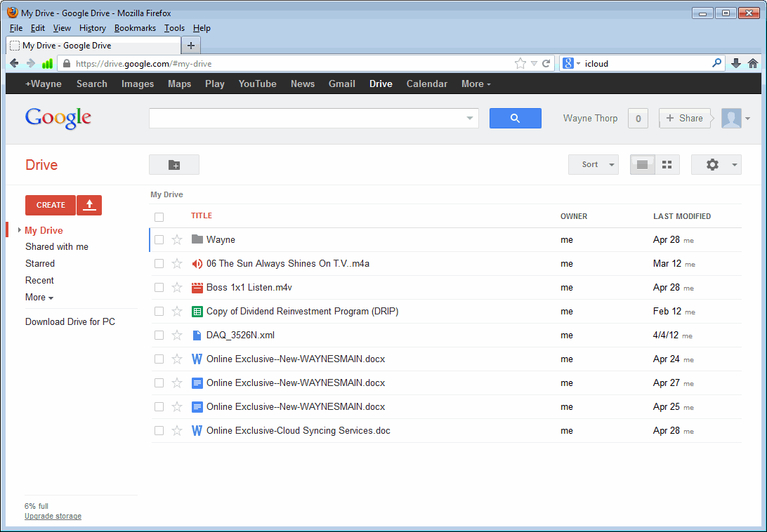The height and width of the screenshot is (532, 767).
Task: Click the file icon of DAQ_3526N.xml
Action: click(197, 335)
